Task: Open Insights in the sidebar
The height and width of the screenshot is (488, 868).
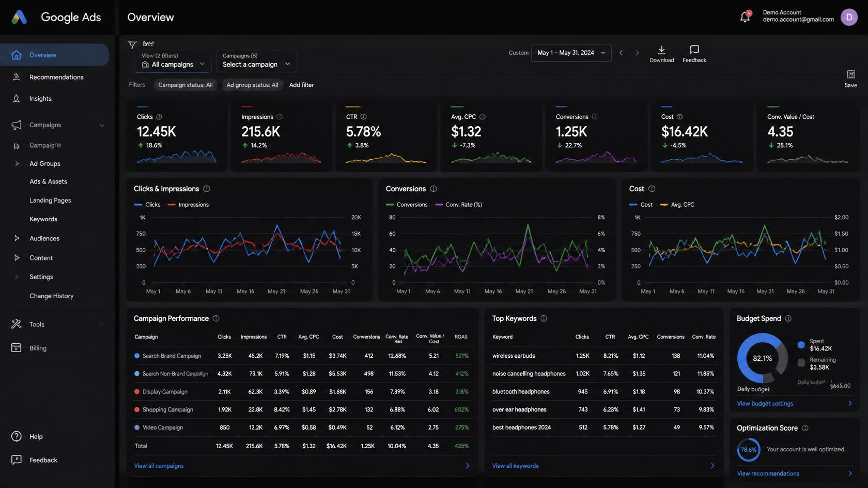Action: coord(40,99)
